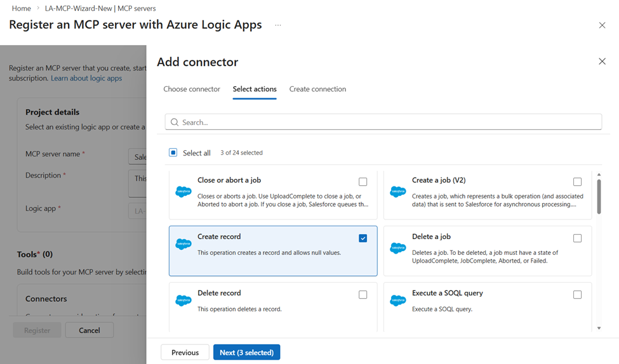
Task: Click Salesforce icon on Close or abort a job
Action: (183, 192)
